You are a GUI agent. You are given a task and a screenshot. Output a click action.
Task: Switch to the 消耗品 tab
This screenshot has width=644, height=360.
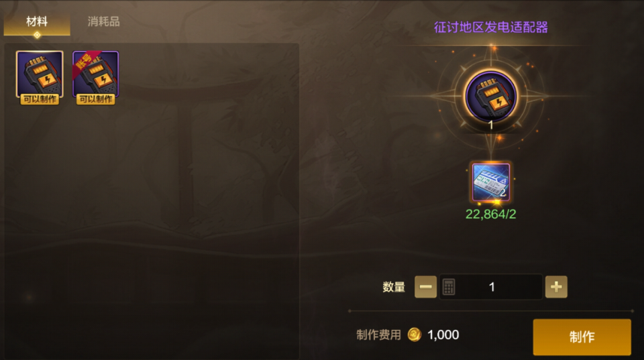(x=103, y=21)
